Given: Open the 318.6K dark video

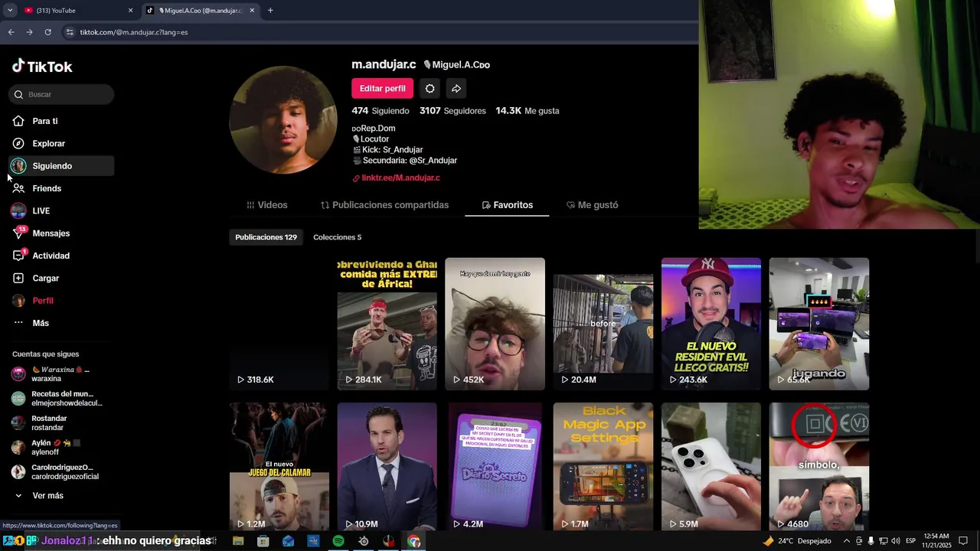Looking at the screenshot, I should pos(279,324).
